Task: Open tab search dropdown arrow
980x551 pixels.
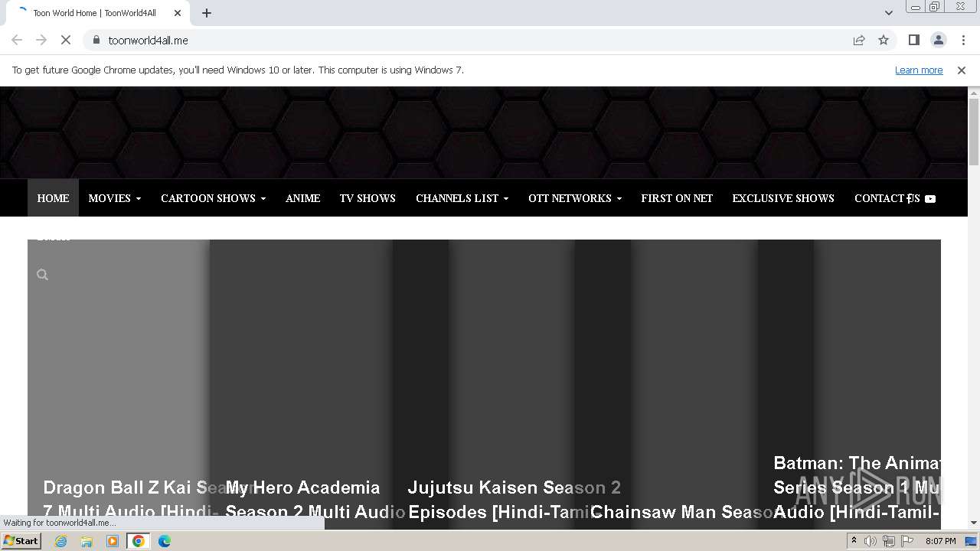Action: coord(889,12)
